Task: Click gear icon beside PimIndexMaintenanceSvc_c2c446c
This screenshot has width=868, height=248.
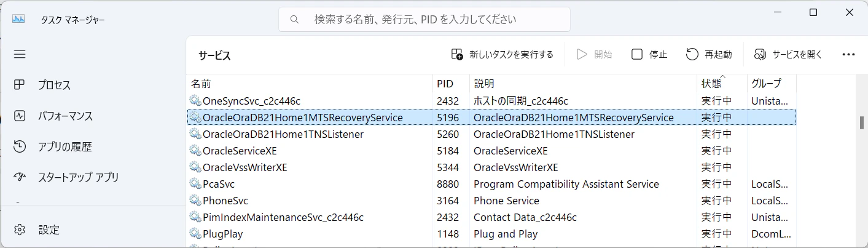Action: pyautogui.click(x=195, y=217)
